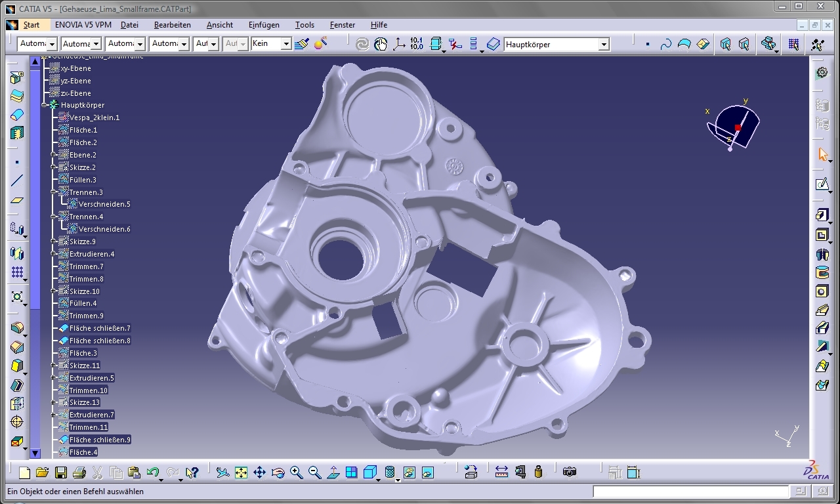Click the Fit All In view icon
The height and width of the screenshot is (504, 840).
coord(241,472)
